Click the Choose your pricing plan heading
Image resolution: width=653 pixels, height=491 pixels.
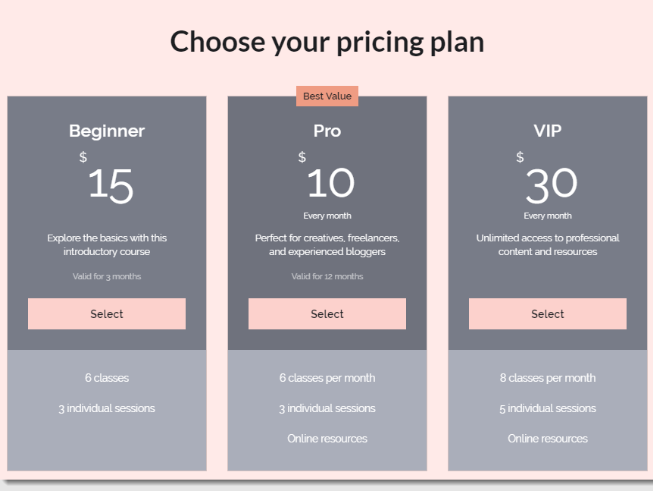click(327, 42)
